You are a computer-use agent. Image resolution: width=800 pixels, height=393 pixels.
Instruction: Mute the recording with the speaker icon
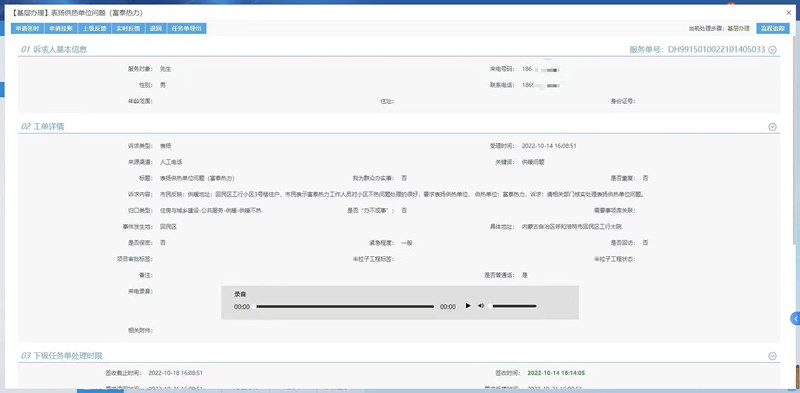[x=481, y=306]
